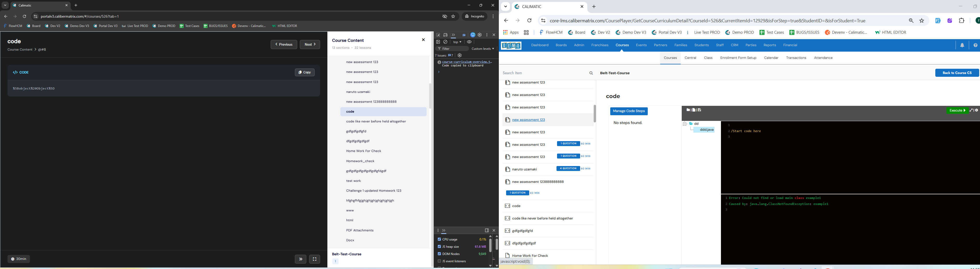The width and height of the screenshot is (980, 269).
Task: Click the notification bell icon
Action: point(962,46)
